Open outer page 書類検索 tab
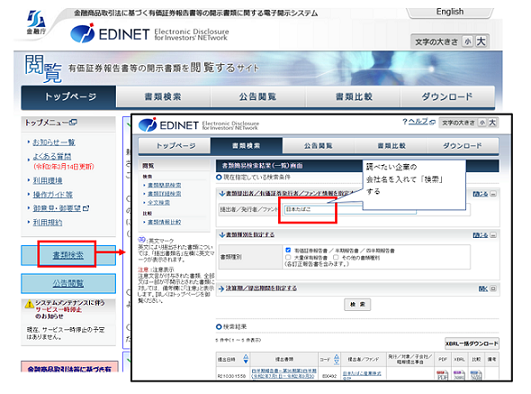This screenshot has width=531, height=394. click(163, 97)
